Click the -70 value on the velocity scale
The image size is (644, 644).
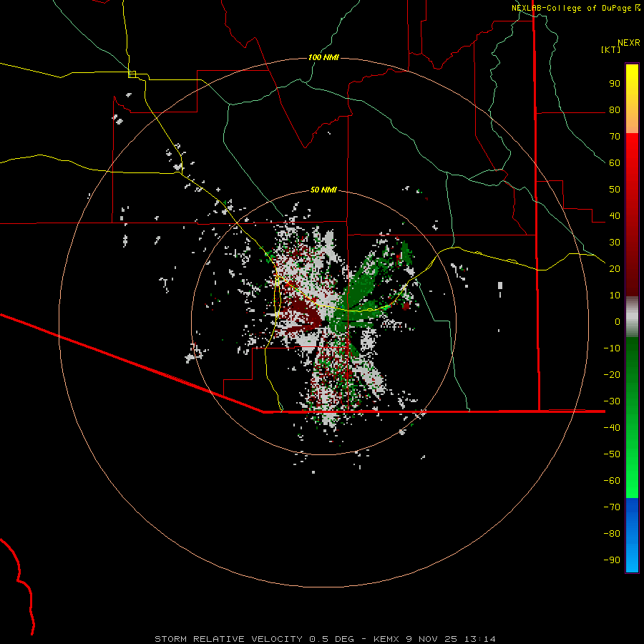coord(612,507)
